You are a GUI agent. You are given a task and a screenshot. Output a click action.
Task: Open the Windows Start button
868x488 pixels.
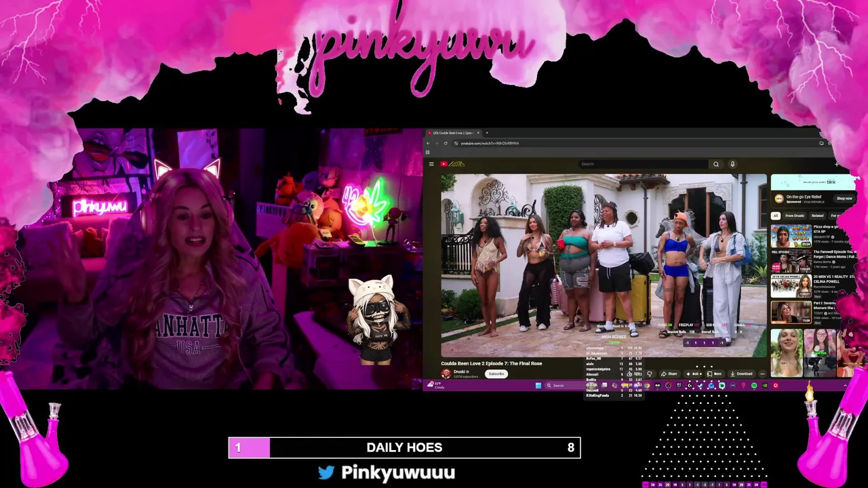538,386
